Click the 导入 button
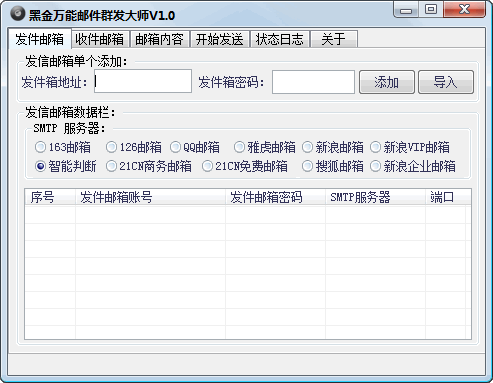This screenshot has width=493, height=383. pos(446,82)
